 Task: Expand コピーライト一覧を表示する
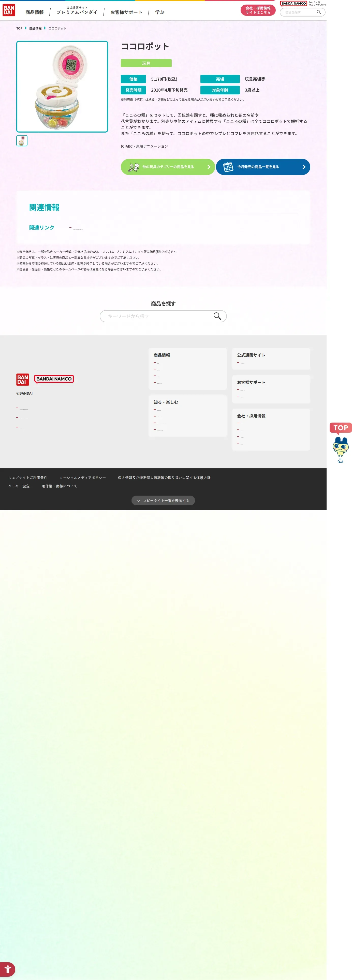163,500
